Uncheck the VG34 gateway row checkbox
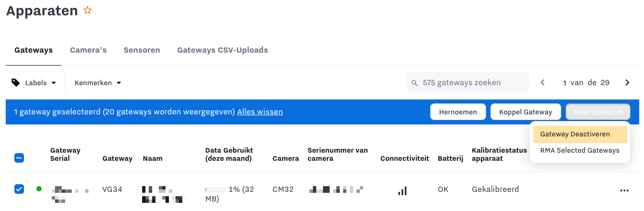The image size is (644, 211). (x=19, y=189)
